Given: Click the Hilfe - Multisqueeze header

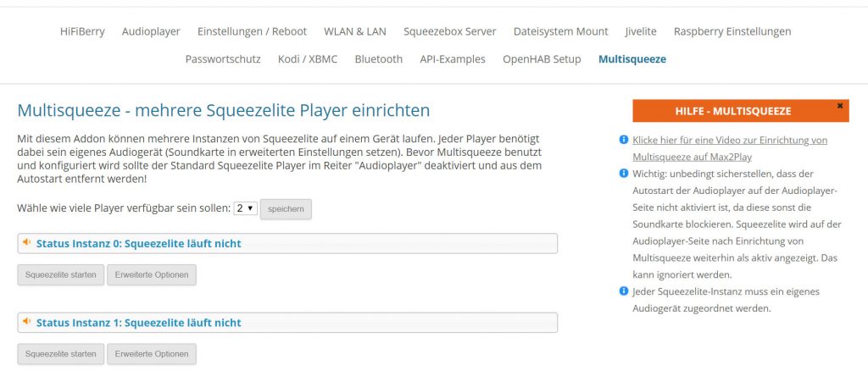Looking at the screenshot, I should point(741,111).
